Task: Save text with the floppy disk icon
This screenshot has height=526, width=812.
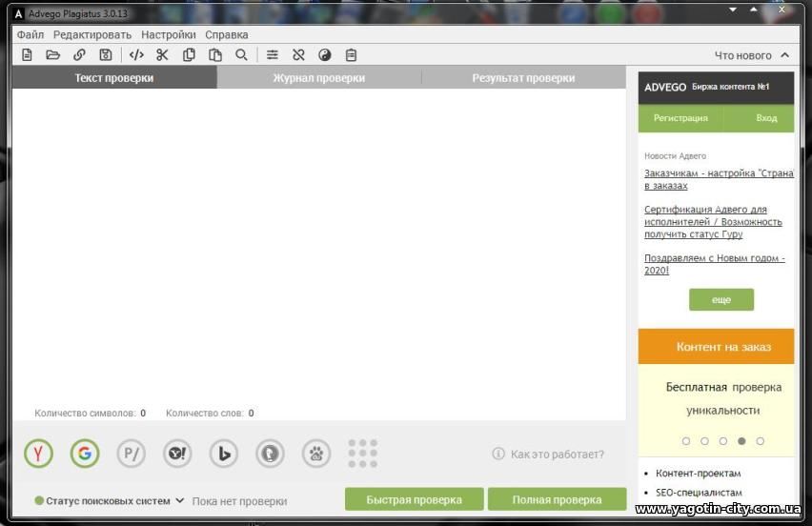Action: click(106, 55)
